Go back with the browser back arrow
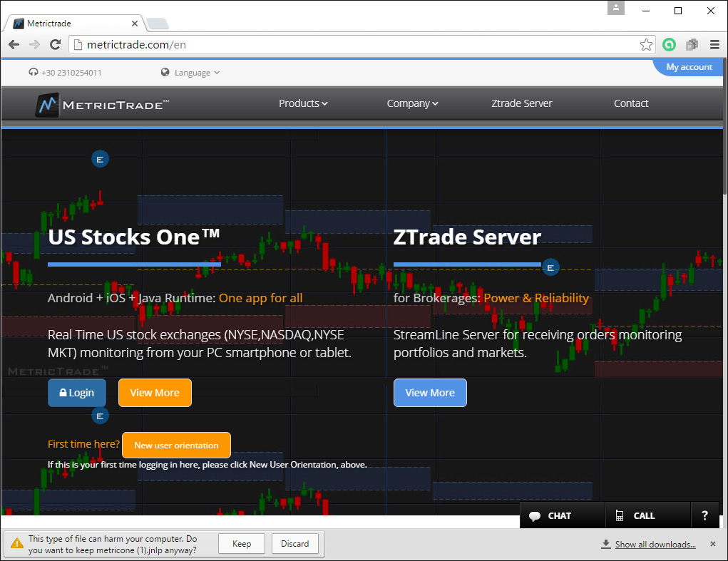The width and height of the screenshot is (728, 561). (x=14, y=44)
